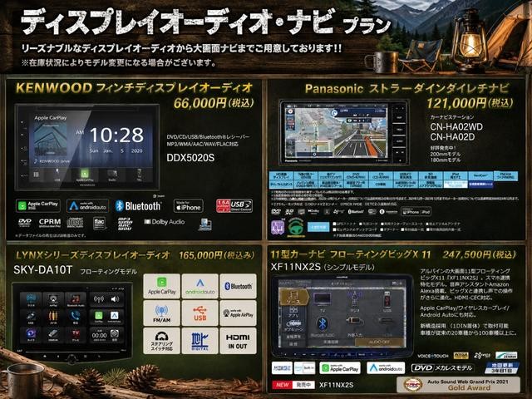The height and width of the screenshot is (399, 532).
Task: Click the red NEW 発売中 badge
Action: pos(293,385)
